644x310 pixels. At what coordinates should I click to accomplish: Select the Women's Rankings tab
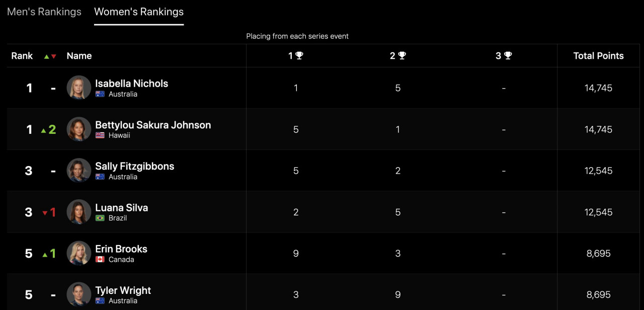pos(139,12)
